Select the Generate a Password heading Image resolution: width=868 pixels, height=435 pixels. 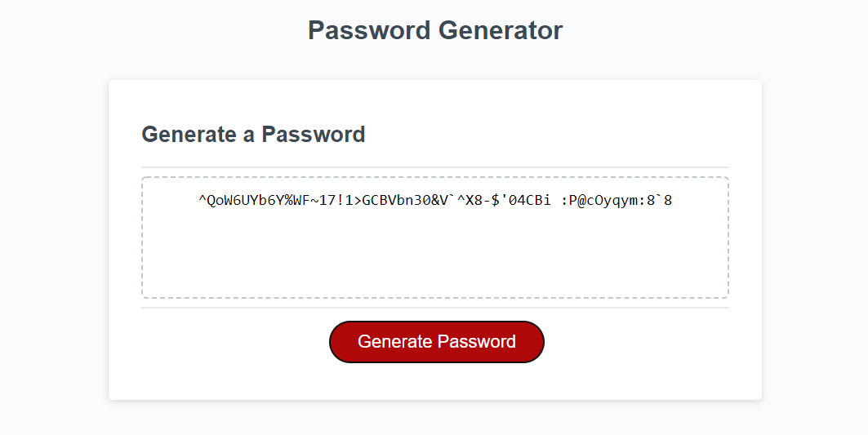point(253,135)
